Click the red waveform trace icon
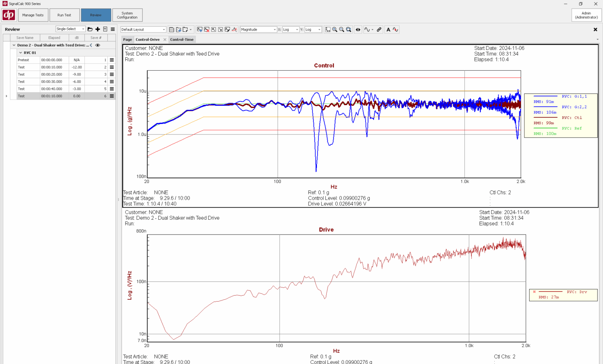The height and width of the screenshot is (364, 603). pos(395,29)
